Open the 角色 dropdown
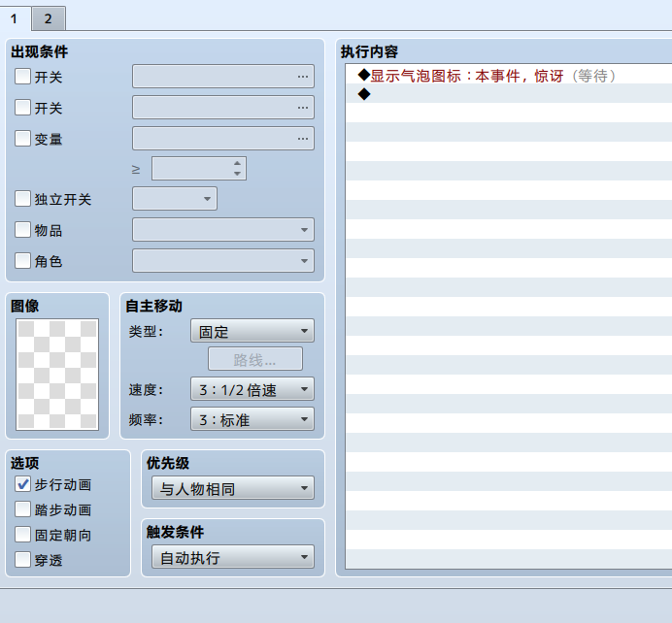The image size is (672, 623). (223, 260)
